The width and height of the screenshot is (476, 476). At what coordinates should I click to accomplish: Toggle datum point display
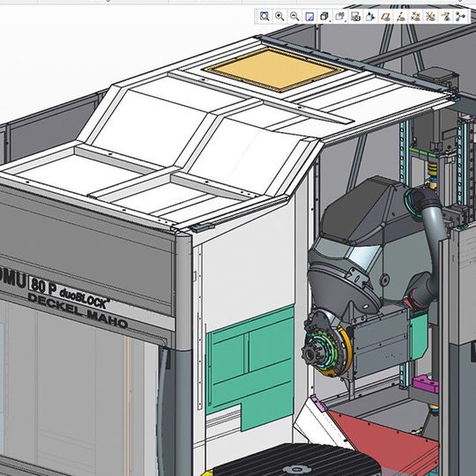pos(415,16)
